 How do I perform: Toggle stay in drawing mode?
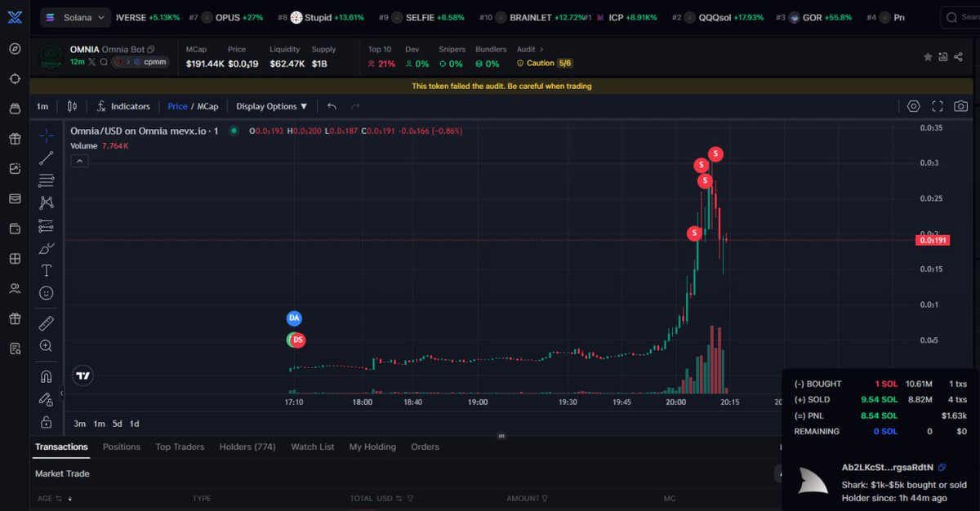tap(47, 399)
